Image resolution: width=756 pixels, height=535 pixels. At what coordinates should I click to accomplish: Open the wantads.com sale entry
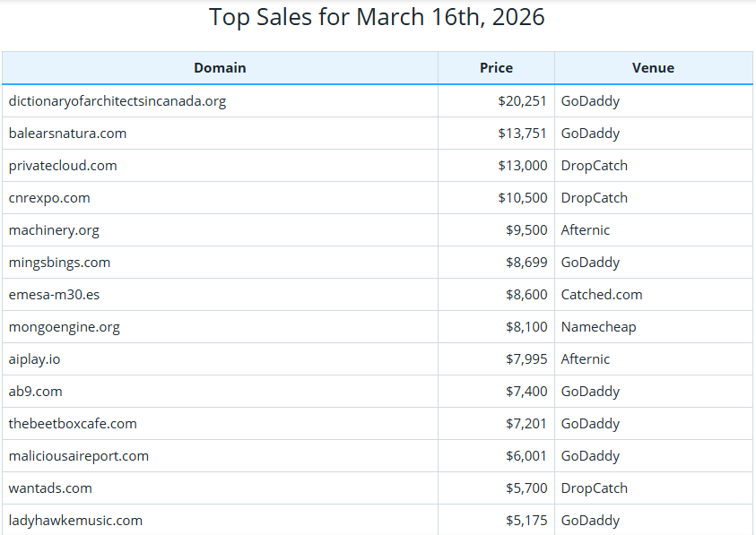click(50, 488)
